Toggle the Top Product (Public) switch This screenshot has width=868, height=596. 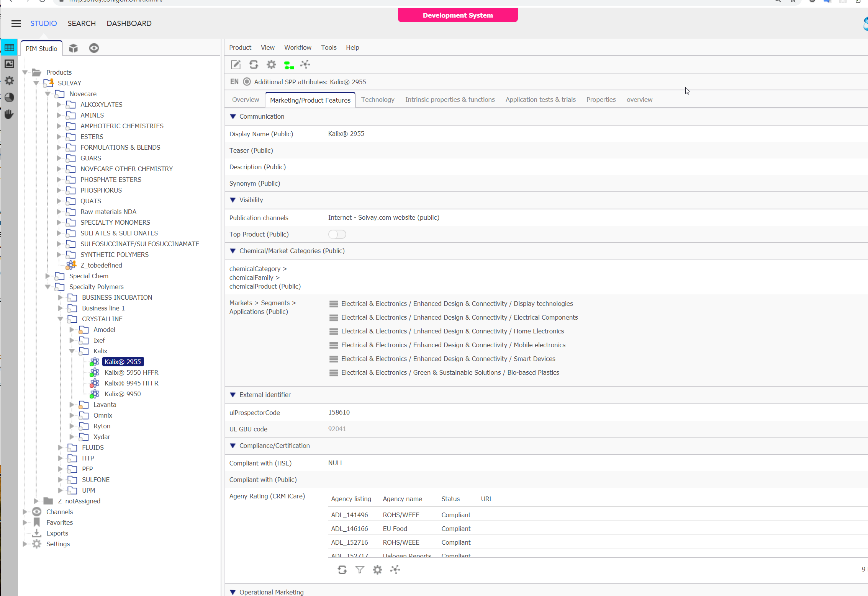(337, 234)
